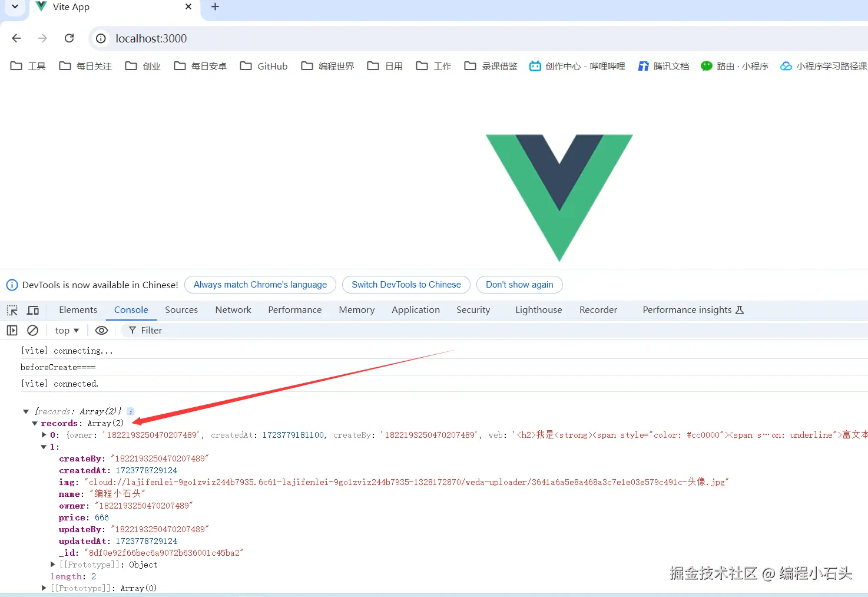Open the 每日安卓 bookmark folder
The width and height of the screenshot is (868, 597).
click(200, 66)
